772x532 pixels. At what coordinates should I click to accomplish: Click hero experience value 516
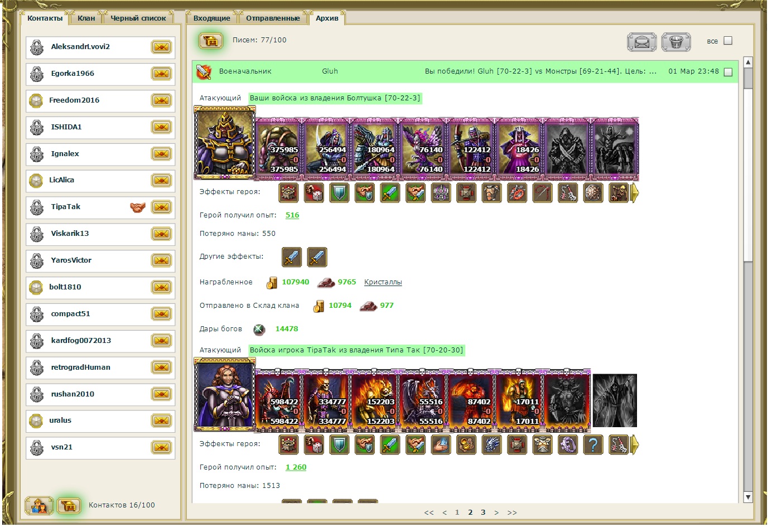tap(292, 215)
